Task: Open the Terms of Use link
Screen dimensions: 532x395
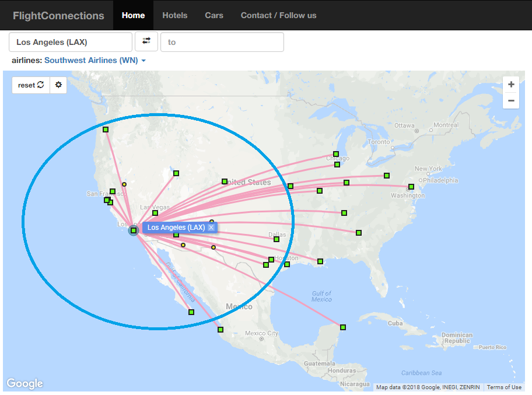Action: click(504, 387)
